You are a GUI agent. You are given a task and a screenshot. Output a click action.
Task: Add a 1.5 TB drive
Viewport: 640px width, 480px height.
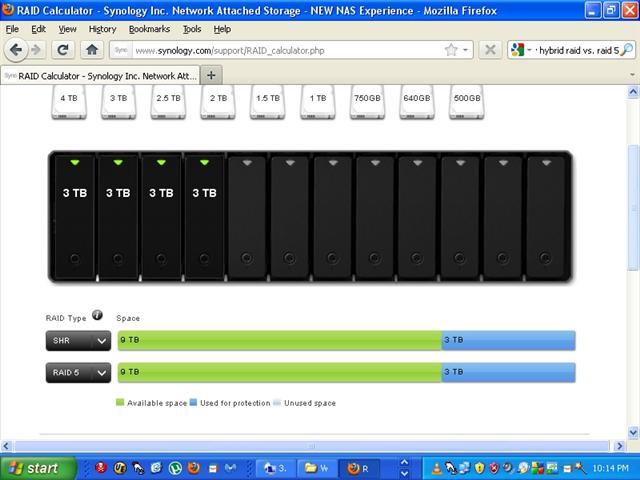268,102
